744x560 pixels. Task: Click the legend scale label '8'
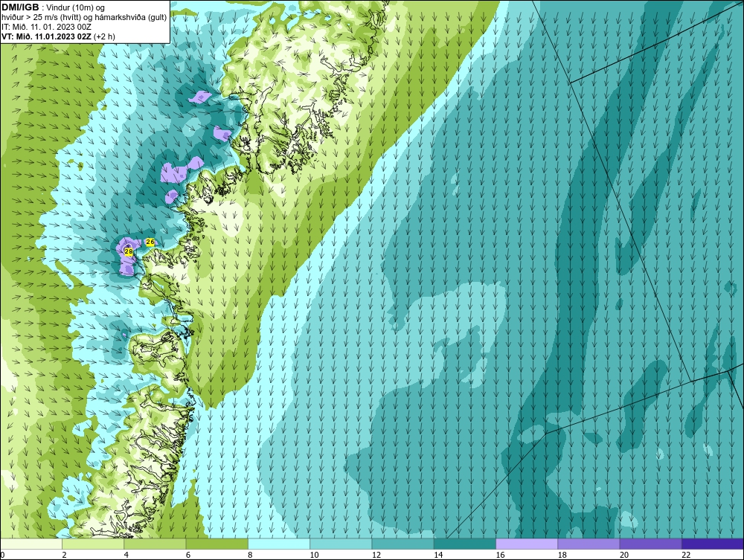[250, 556]
